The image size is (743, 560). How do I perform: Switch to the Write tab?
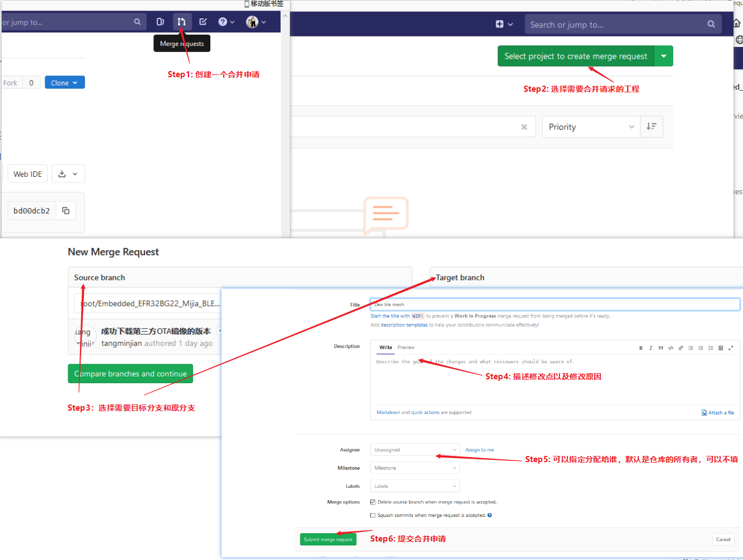click(385, 347)
